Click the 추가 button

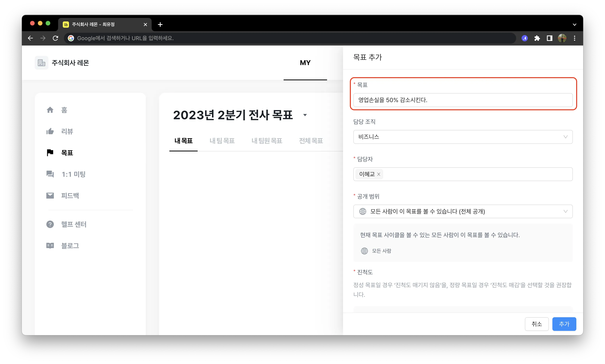[564, 324]
